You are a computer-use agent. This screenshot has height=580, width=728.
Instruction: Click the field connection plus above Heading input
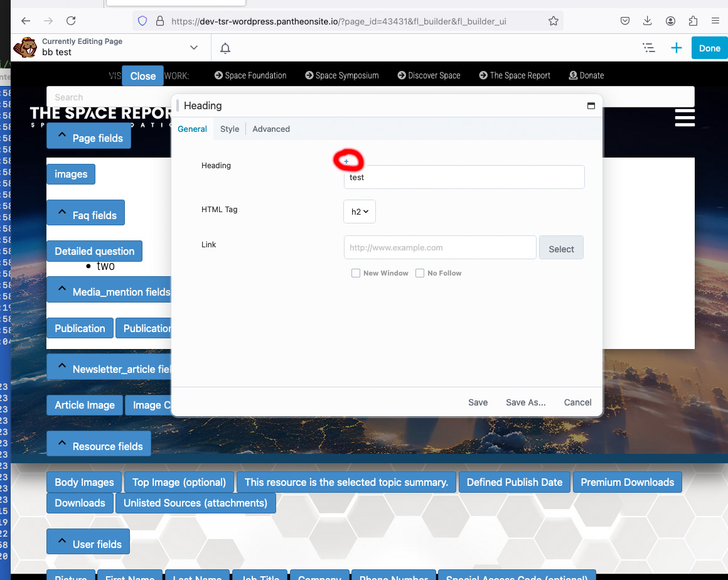tap(346, 161)
